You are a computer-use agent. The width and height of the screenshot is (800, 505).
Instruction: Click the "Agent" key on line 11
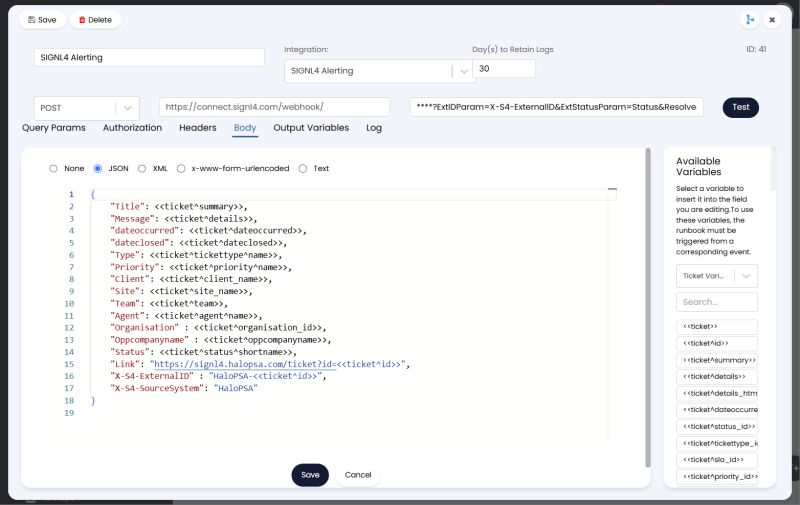(128, 316)
